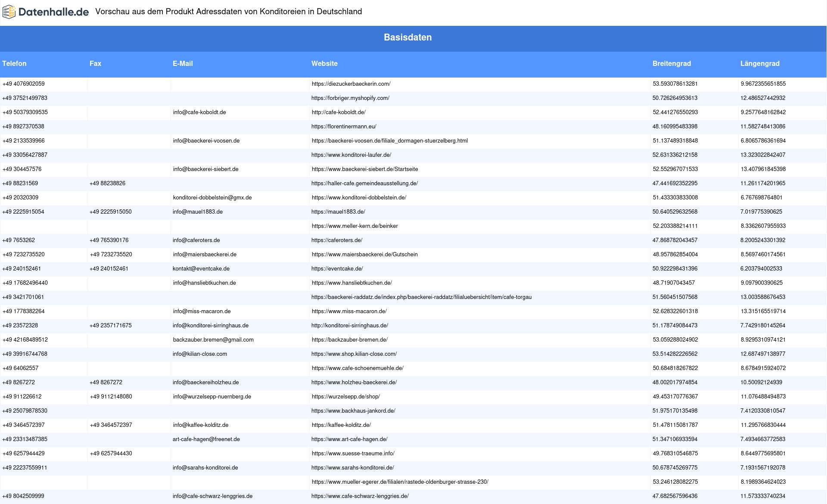The height and width of the screenshot is (504, 827).
Task: Open the www.cafe-schwarz-lenggries.de website link
Action: 360,496
